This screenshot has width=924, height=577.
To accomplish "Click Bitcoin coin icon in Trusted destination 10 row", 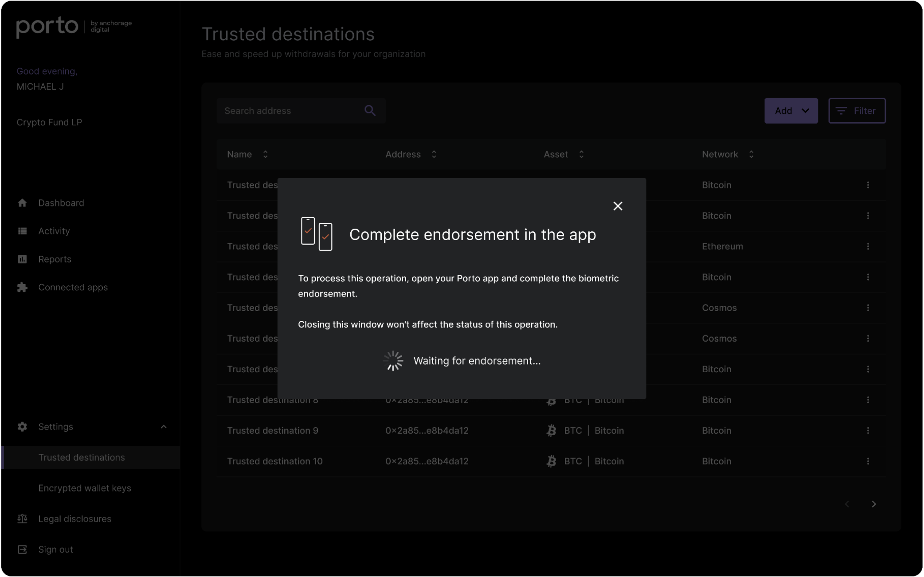I will pyautogui.click(x=551, y=461).
